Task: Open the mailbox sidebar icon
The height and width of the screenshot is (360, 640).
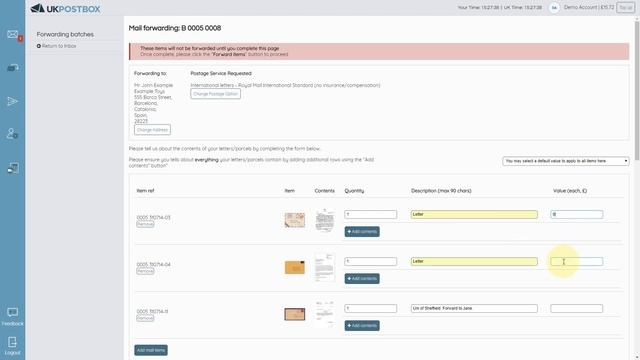Action: 12,68
